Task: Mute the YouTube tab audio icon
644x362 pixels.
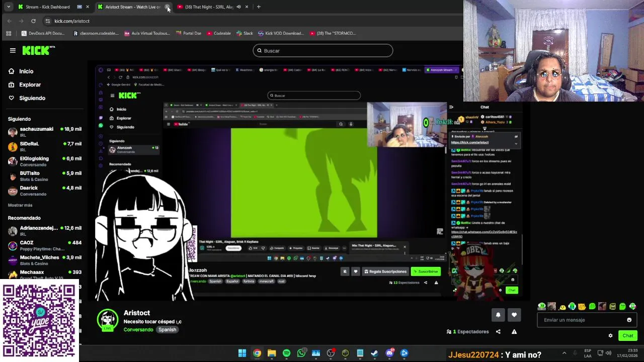Action: click(238, 7)
